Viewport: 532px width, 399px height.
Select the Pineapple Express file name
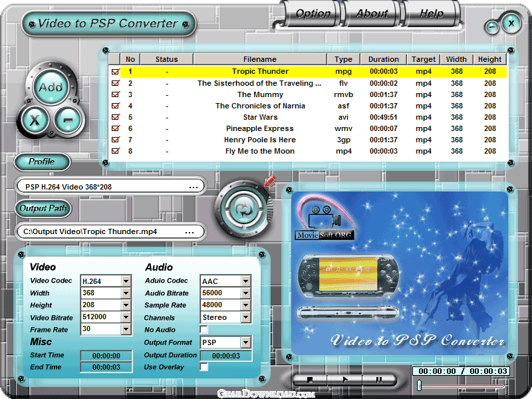(260, 128)
